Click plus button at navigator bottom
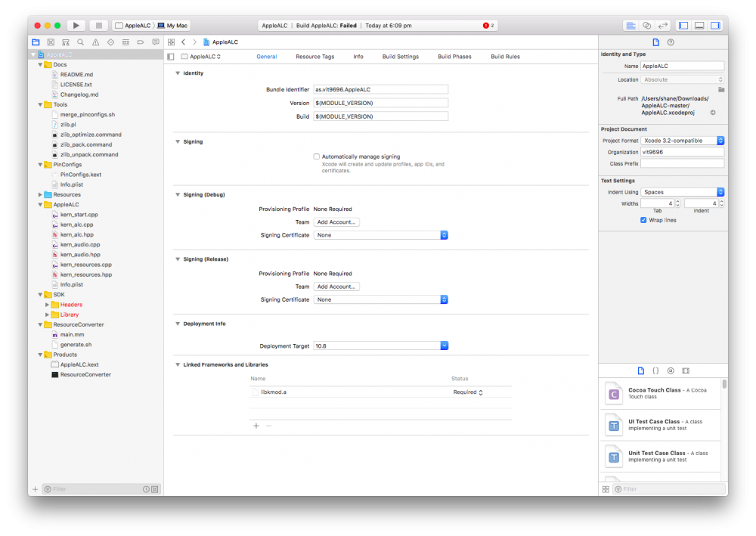The width and height of the screenshot is (756, 536). (x=36, y=489)
